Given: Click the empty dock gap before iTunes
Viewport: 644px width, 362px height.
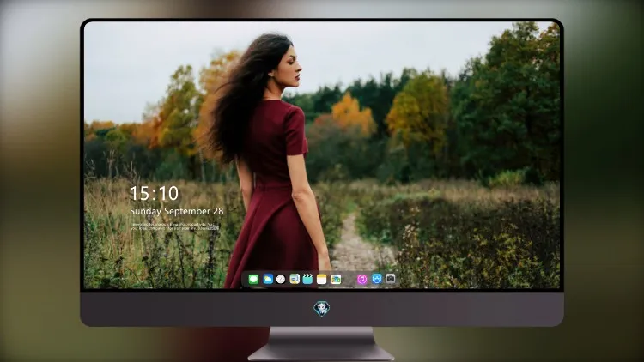Looking at the screenshot, I should tap(349, 280).
